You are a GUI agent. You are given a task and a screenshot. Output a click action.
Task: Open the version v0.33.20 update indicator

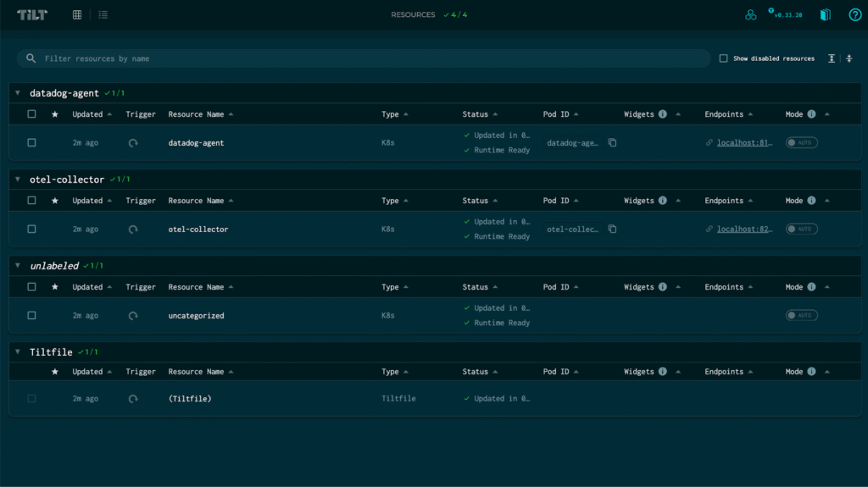786,14
